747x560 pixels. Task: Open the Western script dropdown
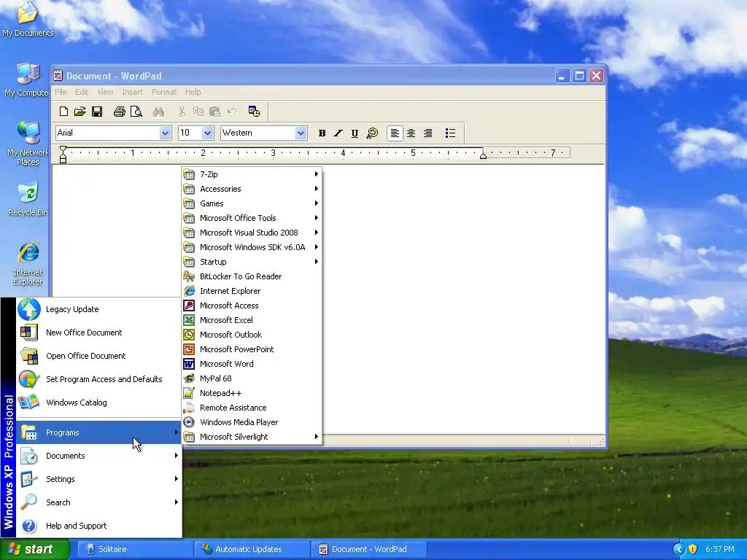pos(300,133)
